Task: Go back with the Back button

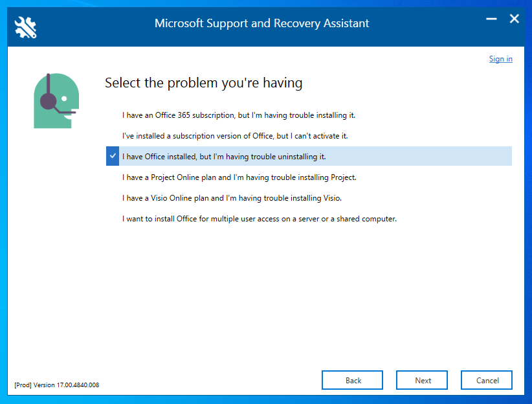Action: tap(353, 380)
